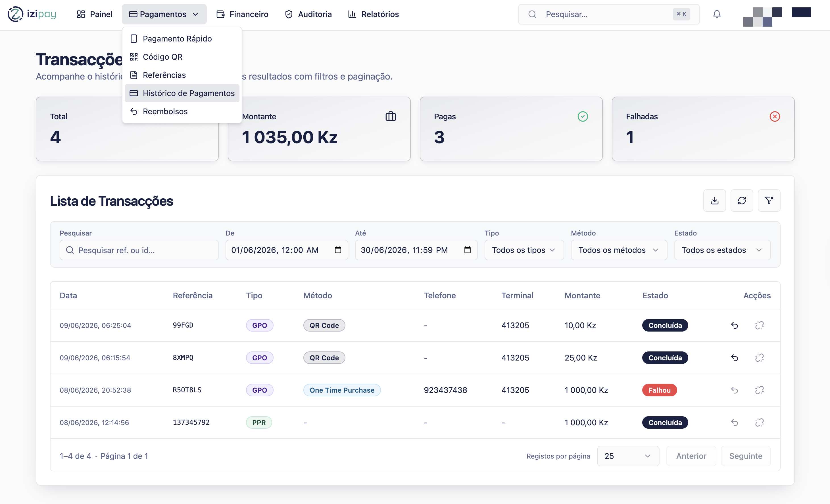Focus the global Pesquisar search box
The image size is (830, 504).
click(609, 14)
